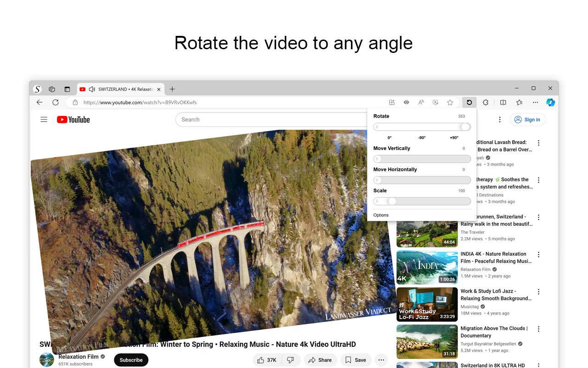
Task: Open the tab actions menu icon
Action: pos(67,89)
